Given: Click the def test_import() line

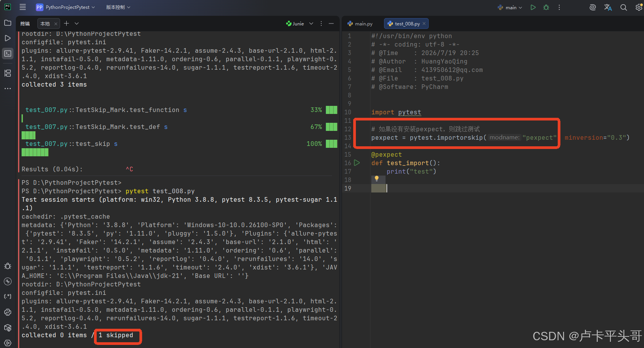Looking at the screenshot, I should tap(406, 163).
